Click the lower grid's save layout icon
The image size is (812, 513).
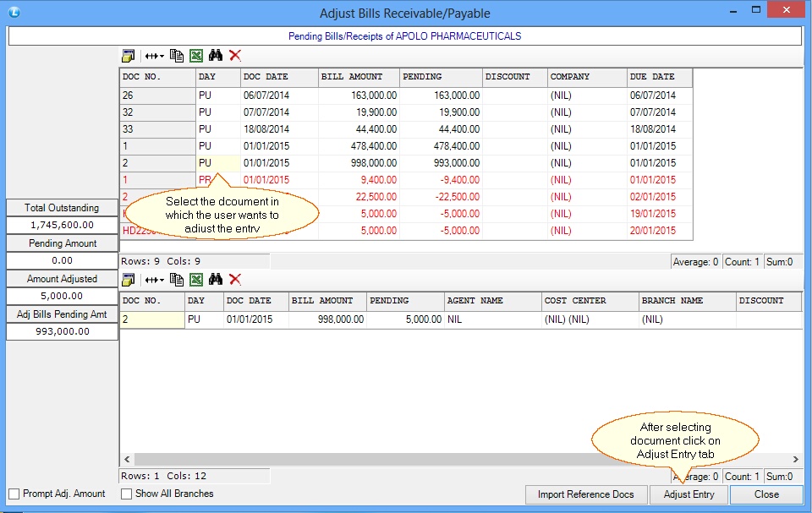128,280
